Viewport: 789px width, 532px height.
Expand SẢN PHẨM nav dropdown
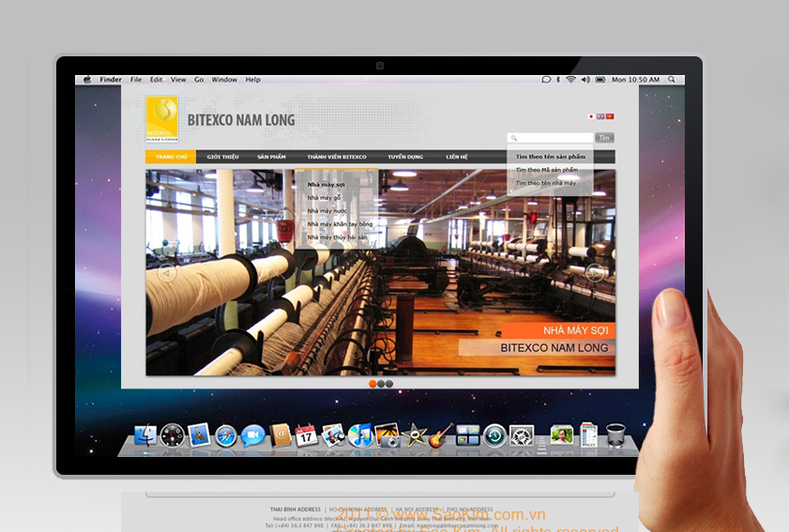pos(271,157)
